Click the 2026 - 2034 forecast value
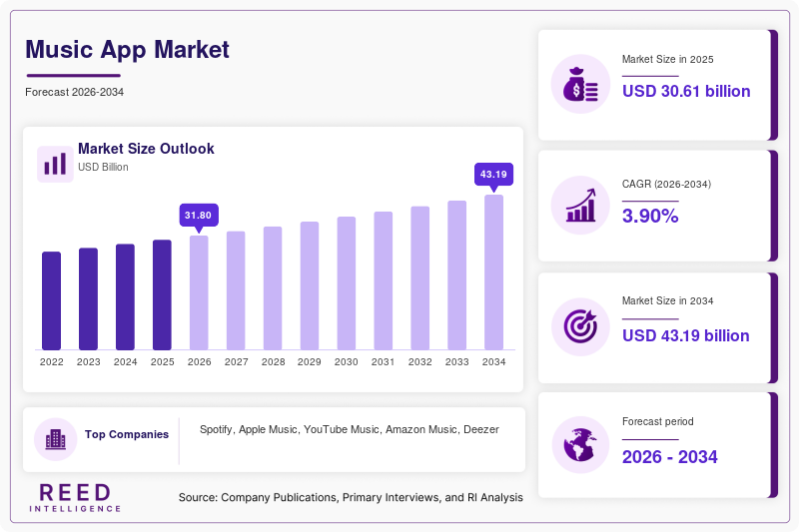The width and height of the screenshot is (799, 532). tap(669, 457)
